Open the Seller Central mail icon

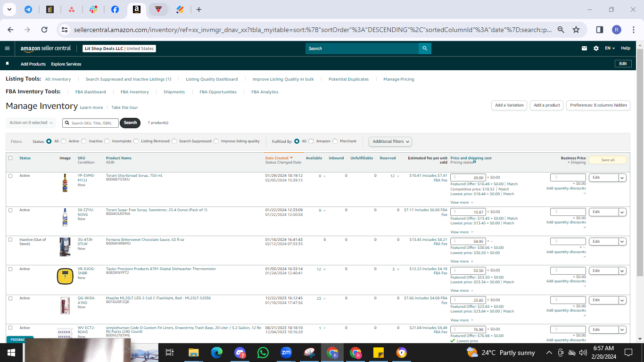click(585, 48)
